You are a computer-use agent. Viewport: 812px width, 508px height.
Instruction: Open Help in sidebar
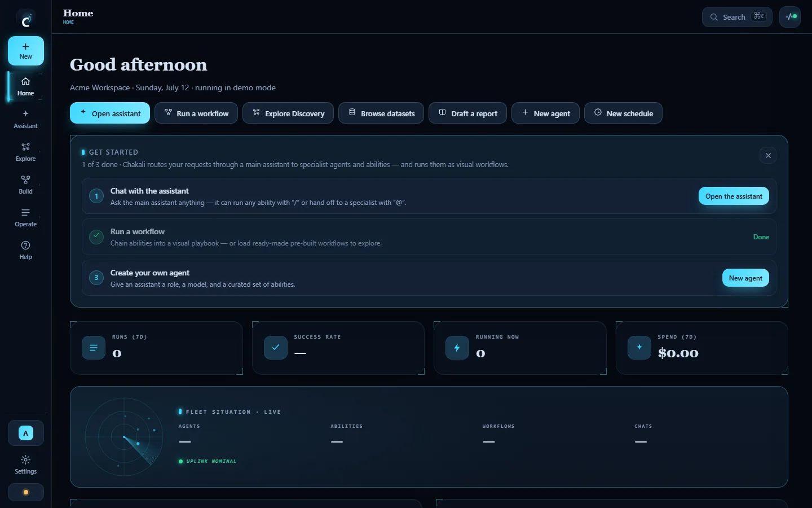point(26,251)
